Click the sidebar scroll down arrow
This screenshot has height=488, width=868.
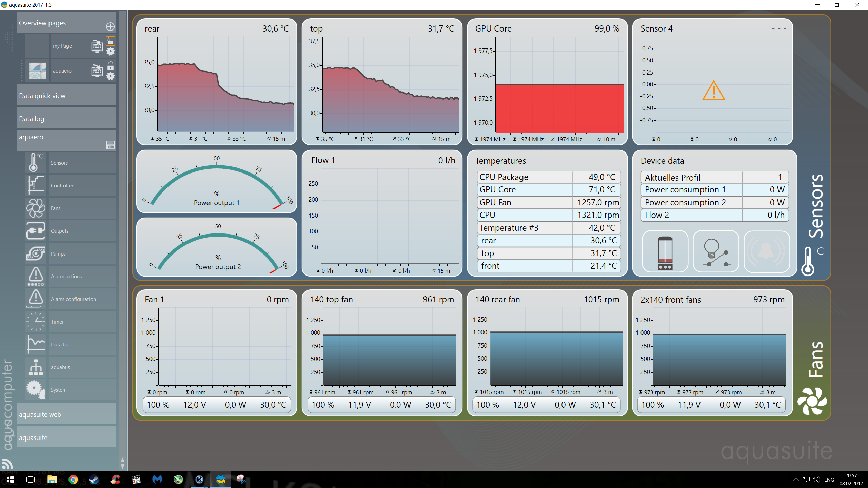(x=122, y=466)
